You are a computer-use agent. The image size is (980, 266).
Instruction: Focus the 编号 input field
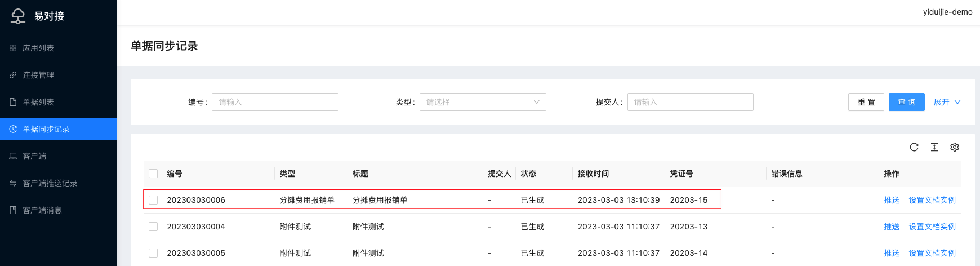(275, 102)
